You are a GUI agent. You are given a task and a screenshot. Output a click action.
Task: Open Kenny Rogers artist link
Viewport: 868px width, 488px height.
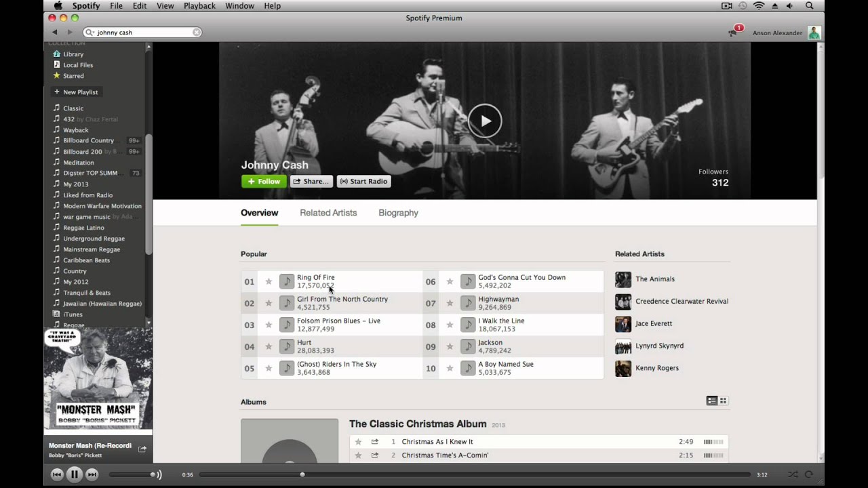click(656, 368)
